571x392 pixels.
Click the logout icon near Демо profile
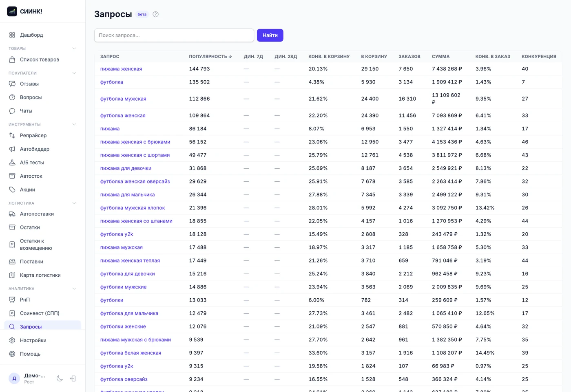[73, 379]
